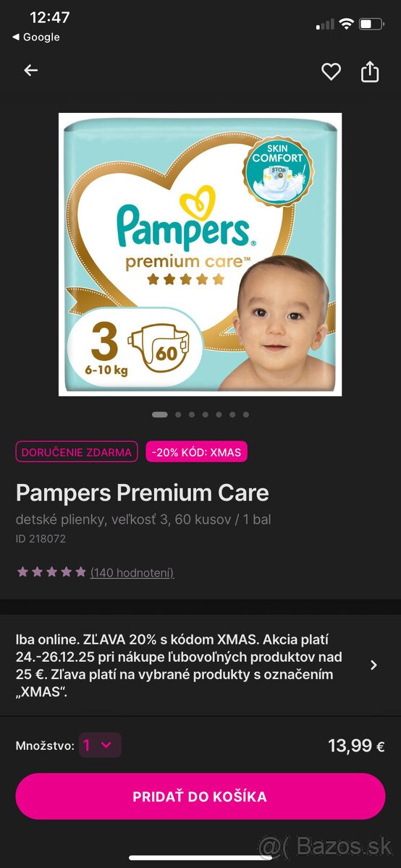Tap the DORUČENIE ZDARMA badge

click(x=77, y=452)
